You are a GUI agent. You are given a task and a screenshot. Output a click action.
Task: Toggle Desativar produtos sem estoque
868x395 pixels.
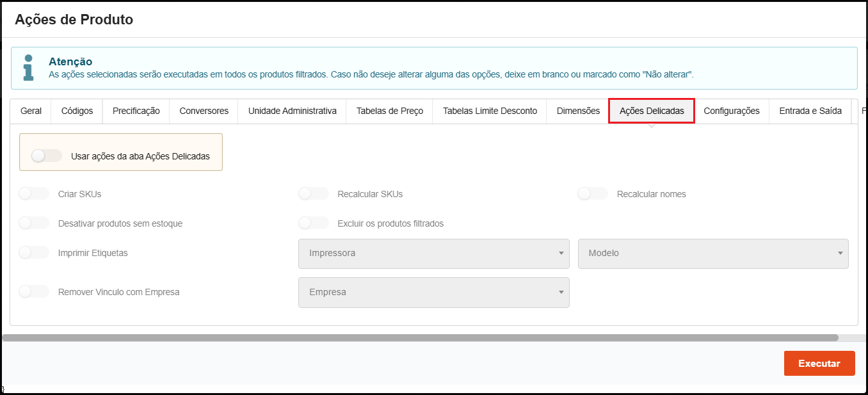tap(34, 223)
